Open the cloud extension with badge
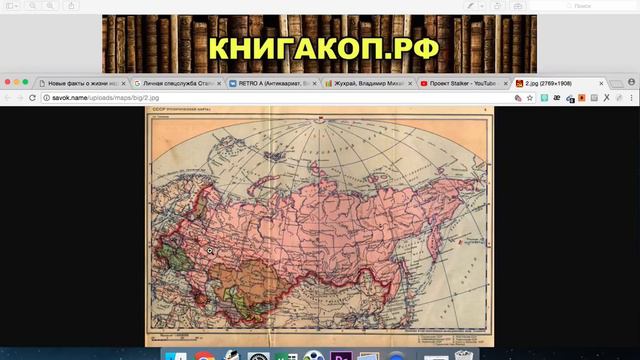Screen dimensions: 640x360 (570, 98)
